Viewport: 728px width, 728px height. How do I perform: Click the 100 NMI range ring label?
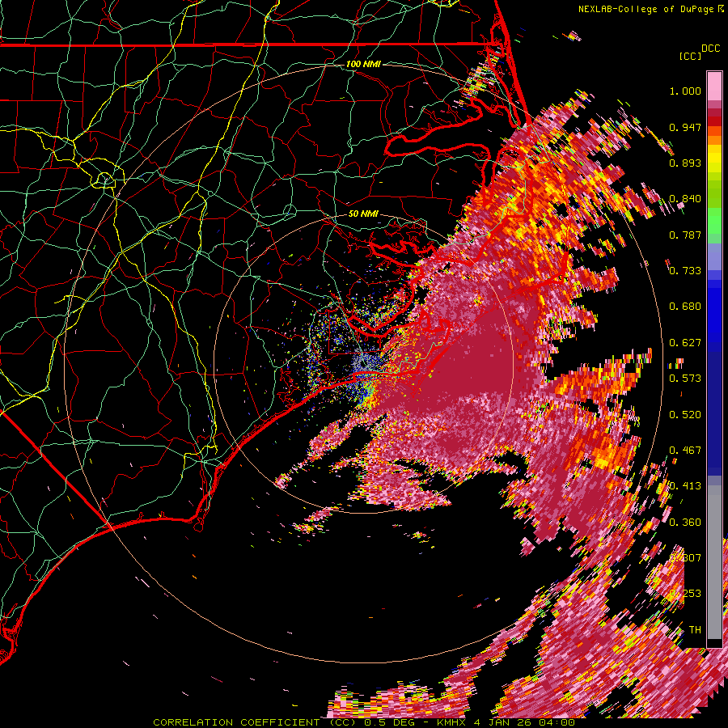pos(363,64)
